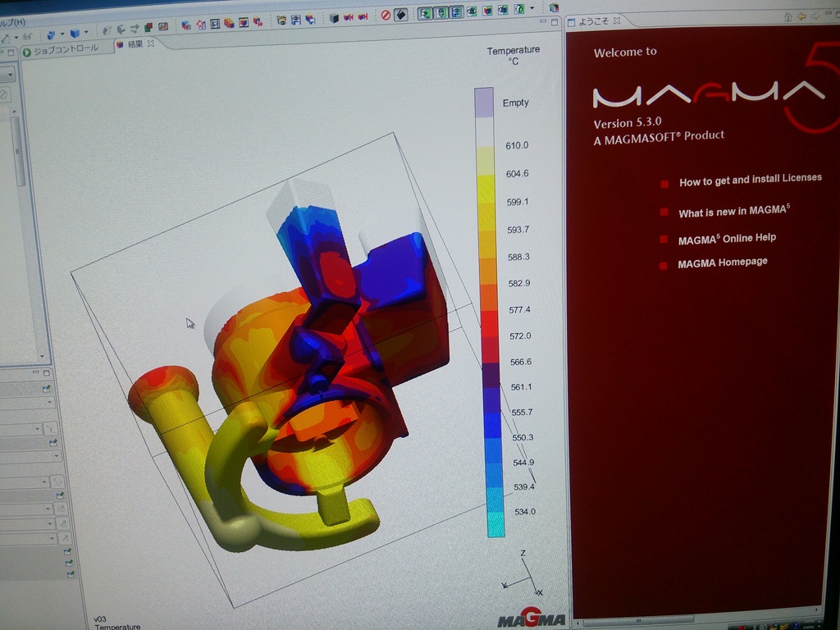Click the table grid toolbar icon

pyautogui.click(x=215, y=24)
